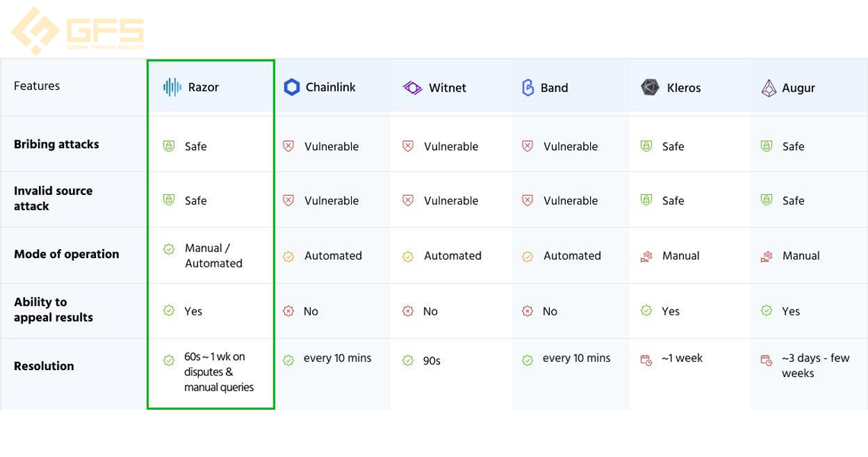Click the GFS logo at top left
868x457 pixels.
78,30
